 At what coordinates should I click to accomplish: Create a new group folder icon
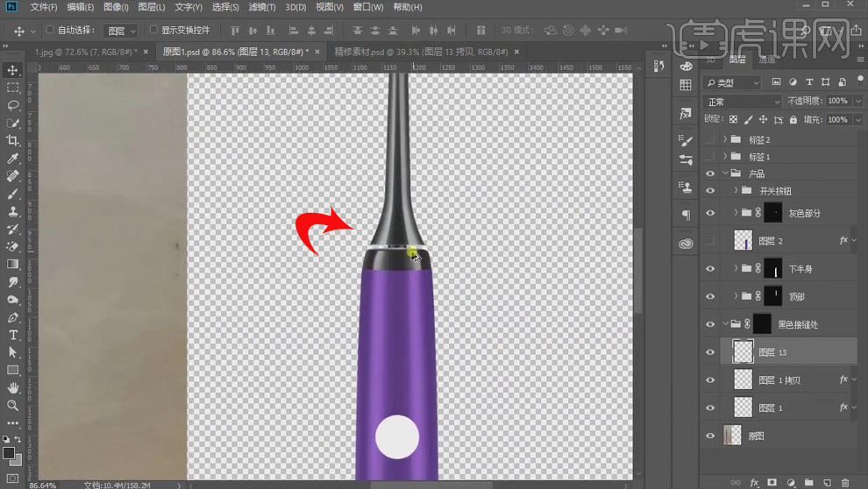point(808,482)
